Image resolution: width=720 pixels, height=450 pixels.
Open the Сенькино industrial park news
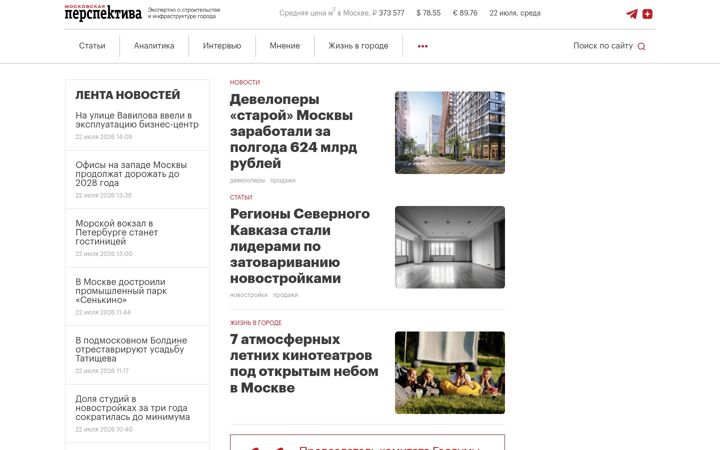[x=121, y=291]
